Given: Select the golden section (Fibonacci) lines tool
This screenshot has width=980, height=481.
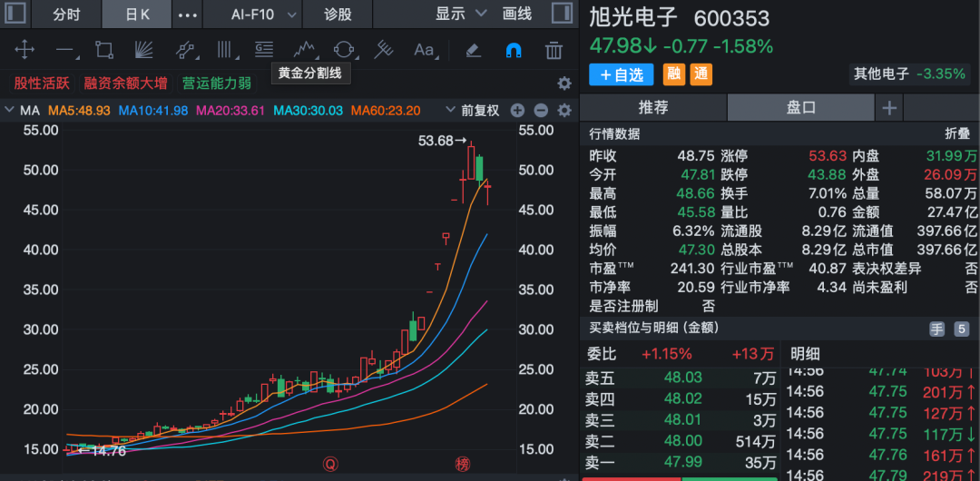Looking at the screenshot, I should (x=264, y=49).
